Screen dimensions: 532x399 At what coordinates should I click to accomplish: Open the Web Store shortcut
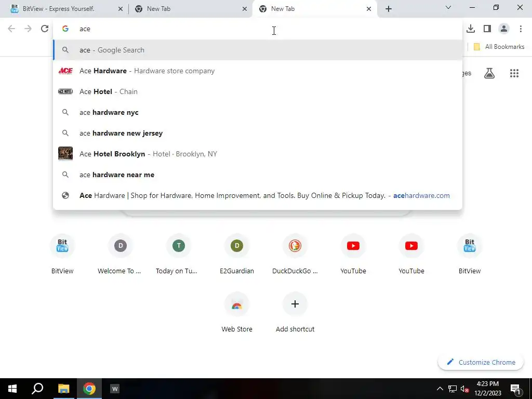tap(237, 312)
